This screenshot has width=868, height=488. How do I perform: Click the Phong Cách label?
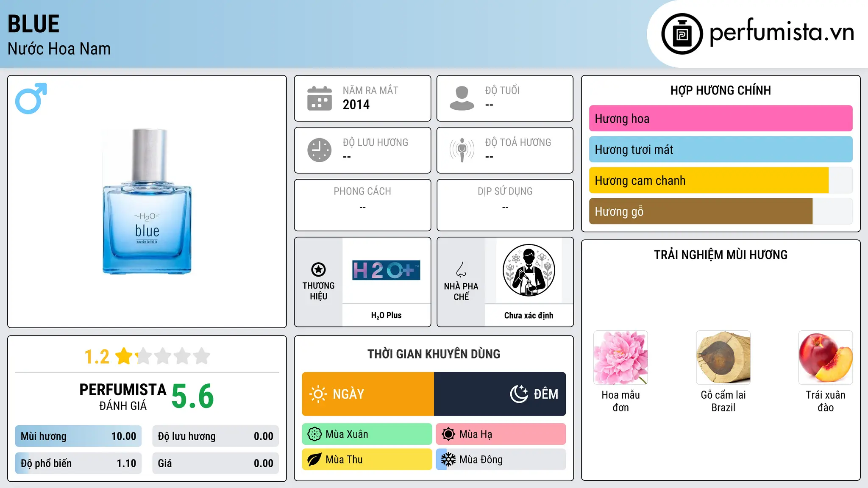(362, 191)
